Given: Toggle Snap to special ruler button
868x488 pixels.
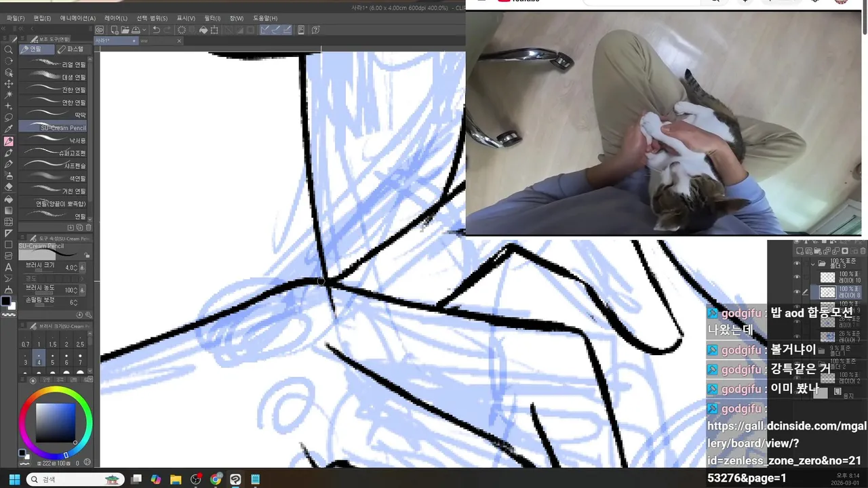Looking at the screenshot, I should [277, 30].
